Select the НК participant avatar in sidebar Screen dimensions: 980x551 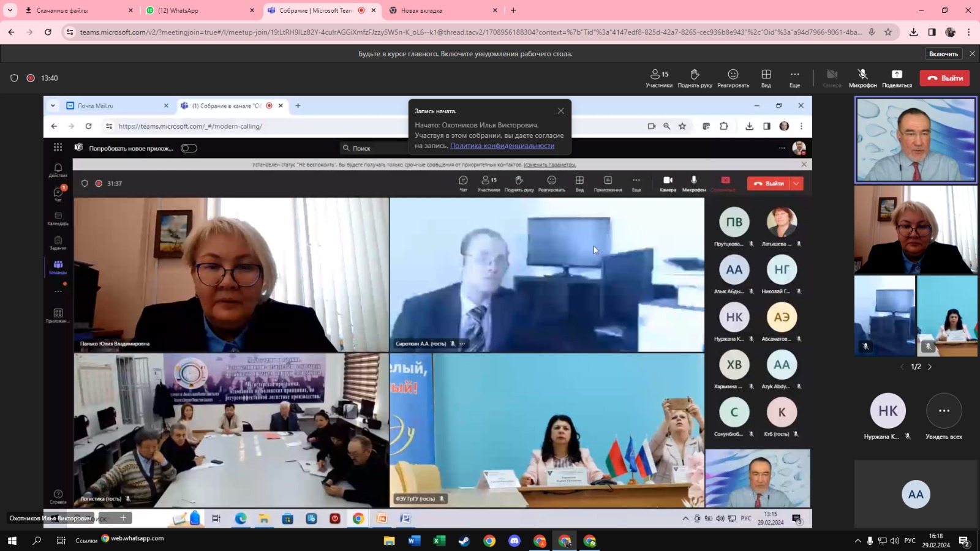pos(888,411)
